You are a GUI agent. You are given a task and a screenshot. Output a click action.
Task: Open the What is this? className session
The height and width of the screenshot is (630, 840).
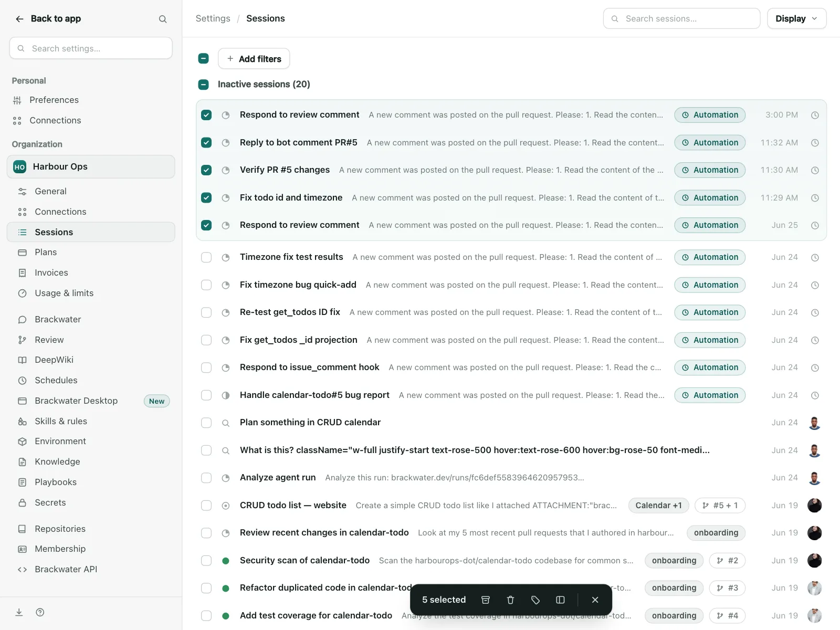475,450
